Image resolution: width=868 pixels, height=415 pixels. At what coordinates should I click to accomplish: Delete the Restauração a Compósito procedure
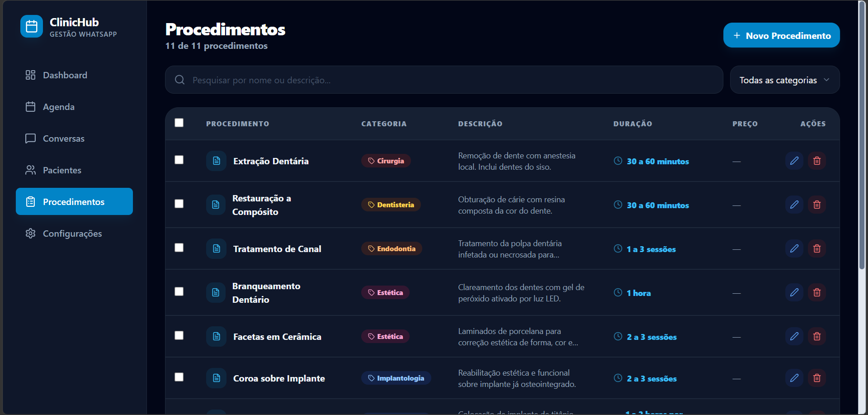(x=817, y=205)
